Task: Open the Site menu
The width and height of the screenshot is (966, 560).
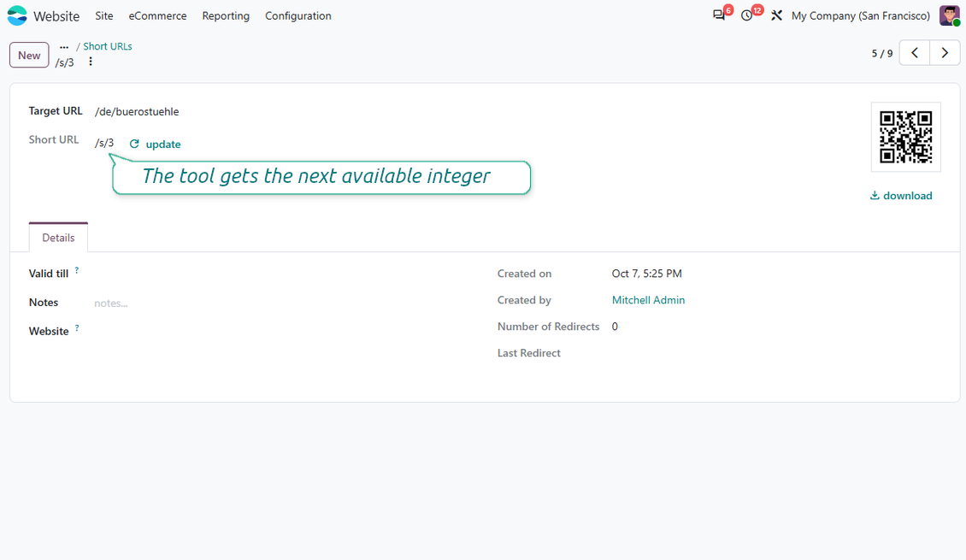Action: click(x=104, y=16)
